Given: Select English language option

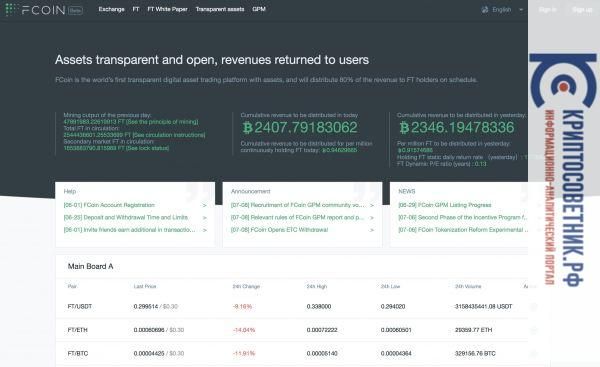Looking at the screenshot, I should pyautogui.click(x=502, y=10).
